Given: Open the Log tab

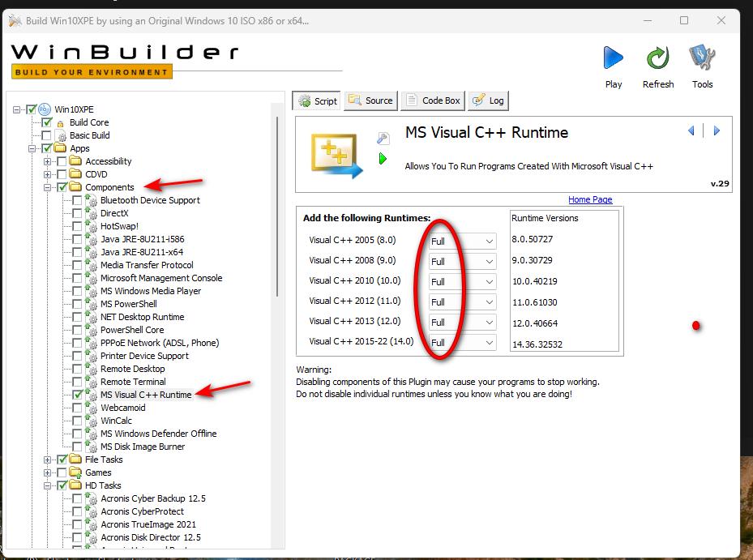Looking at the screenshot, I should click(x=489, y=100).
